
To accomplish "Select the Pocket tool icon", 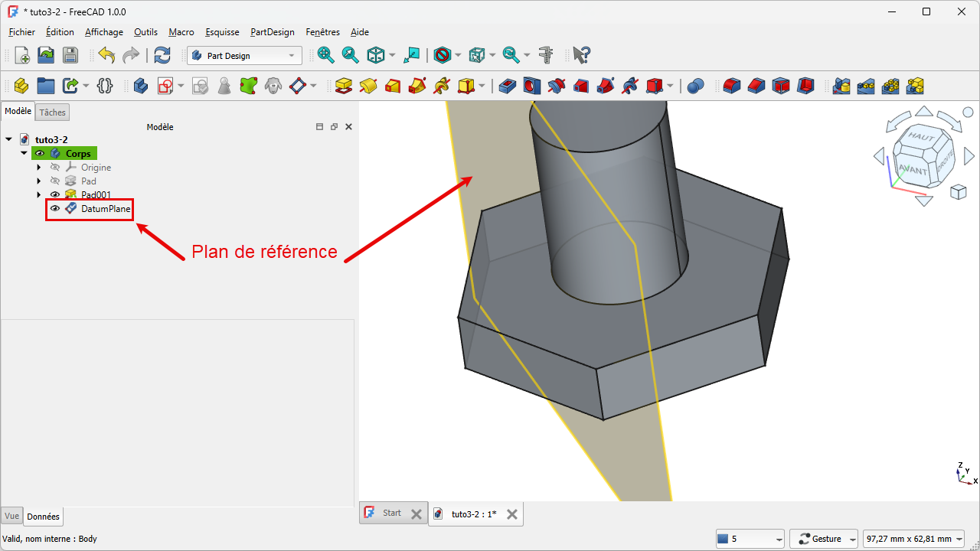I will pyautogui.click(x=507, y=86).
